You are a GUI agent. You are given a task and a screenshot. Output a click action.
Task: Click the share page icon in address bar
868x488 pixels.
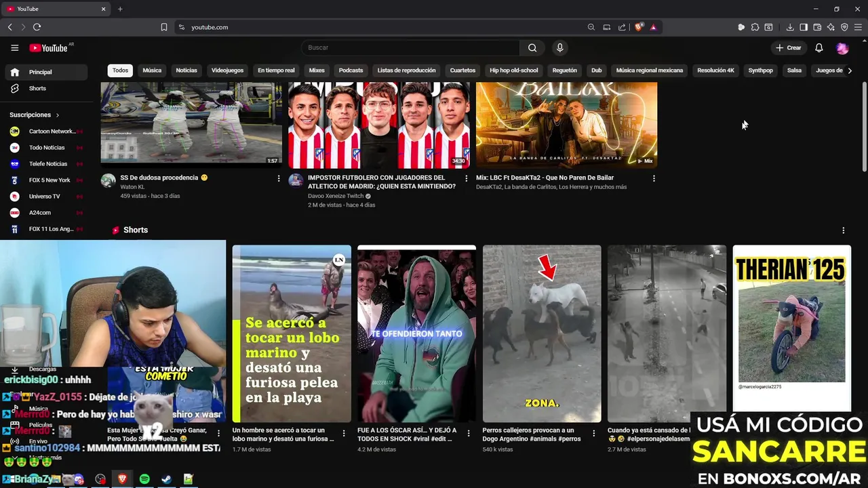click(x=622, y=27)
